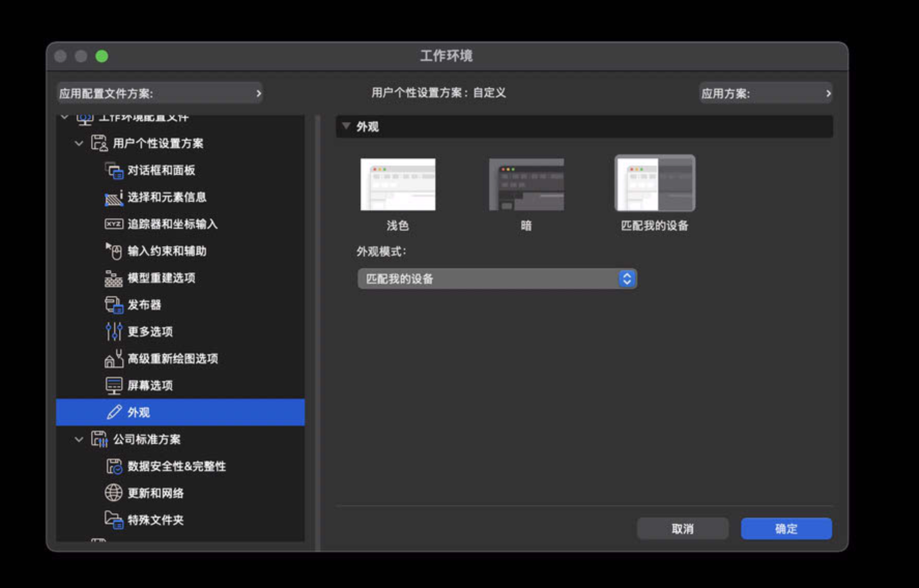The image size is (919, 588).
Task: Click the mouse icon beside 输入约束和辅助
Action: click(114, 251)
